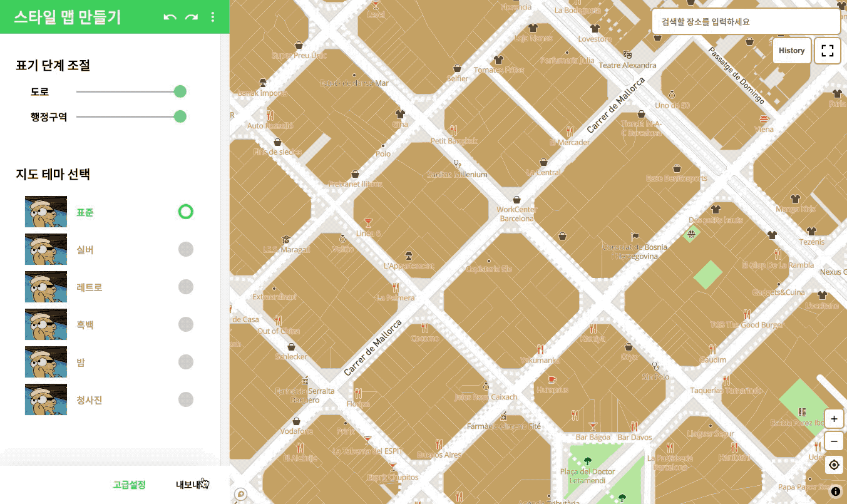The width and height of the screenshot is (847, 504).
Task: Click the place search input field
Action: point(746,21)
